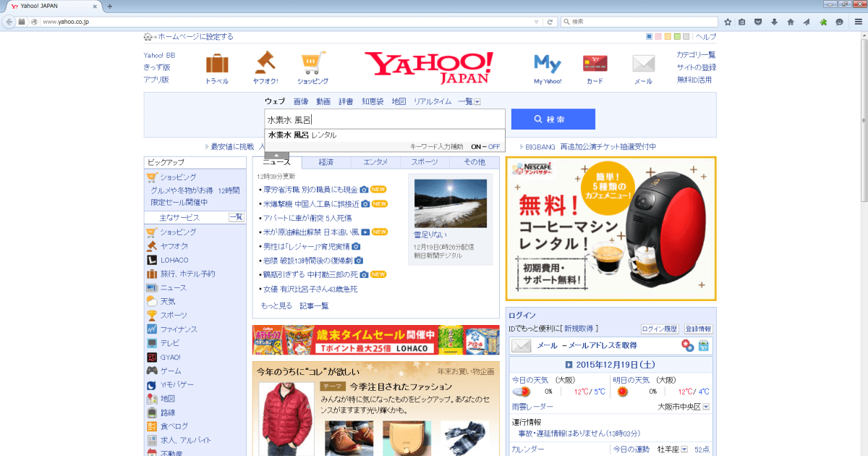Go back with the browser back arrow
Screen dimensions: 868x456
pos(9,22)
